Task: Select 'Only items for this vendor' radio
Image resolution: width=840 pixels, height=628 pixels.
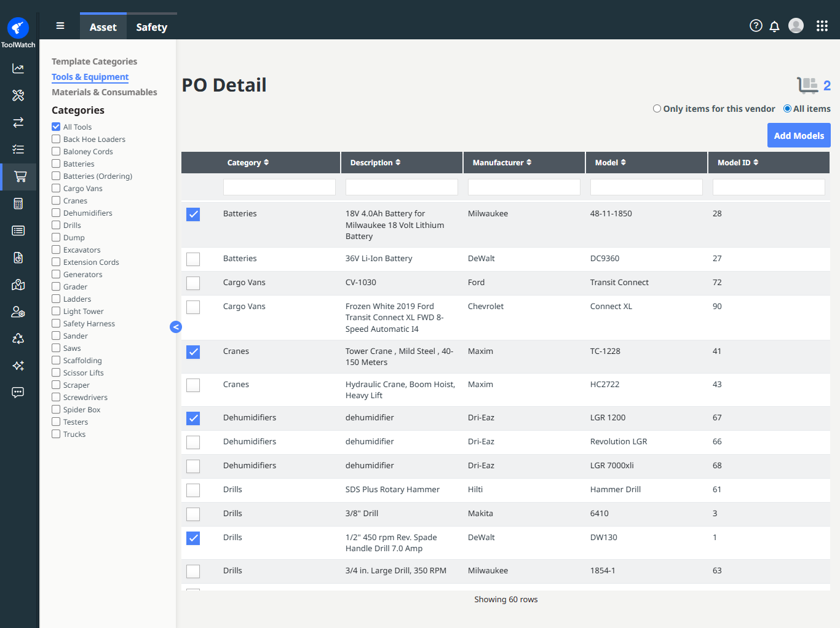Action: (x=657, y=109)
